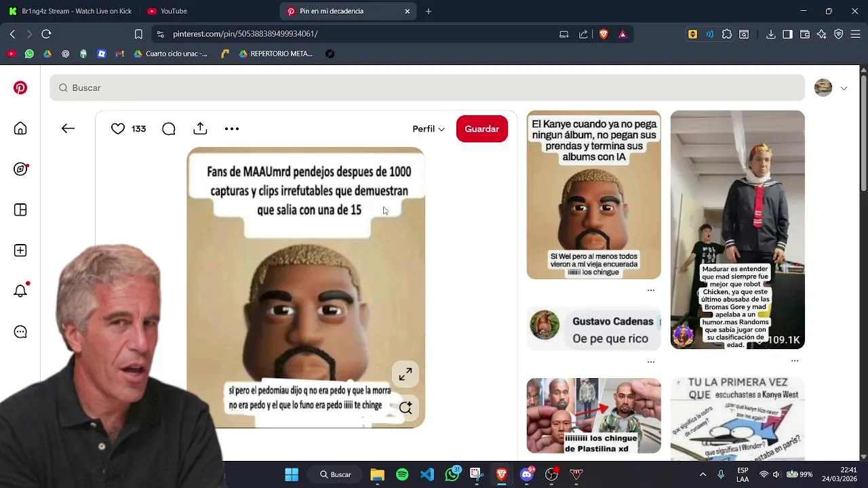Click the create pin plus icon

tap(20, 251)
